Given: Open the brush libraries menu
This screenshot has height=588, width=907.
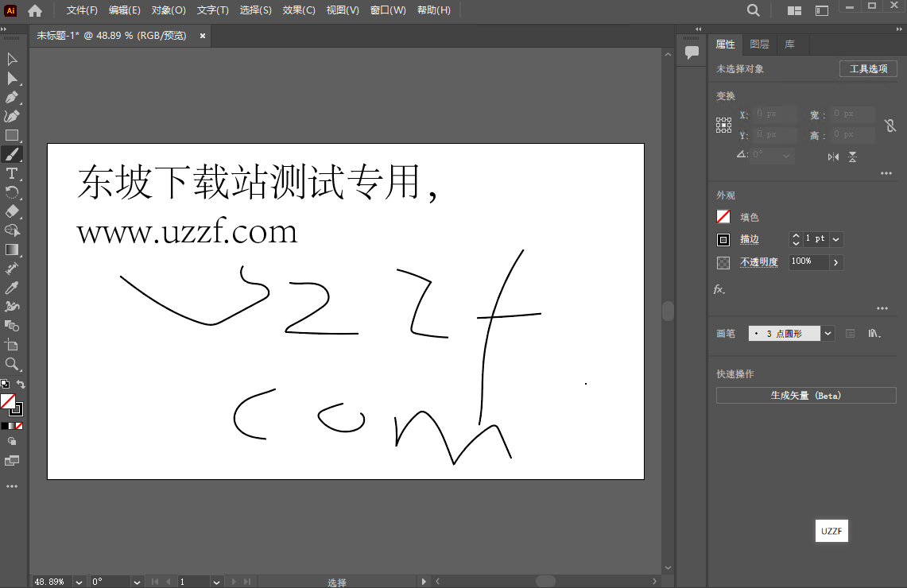Looking at the screenshot, I should 874,333.
